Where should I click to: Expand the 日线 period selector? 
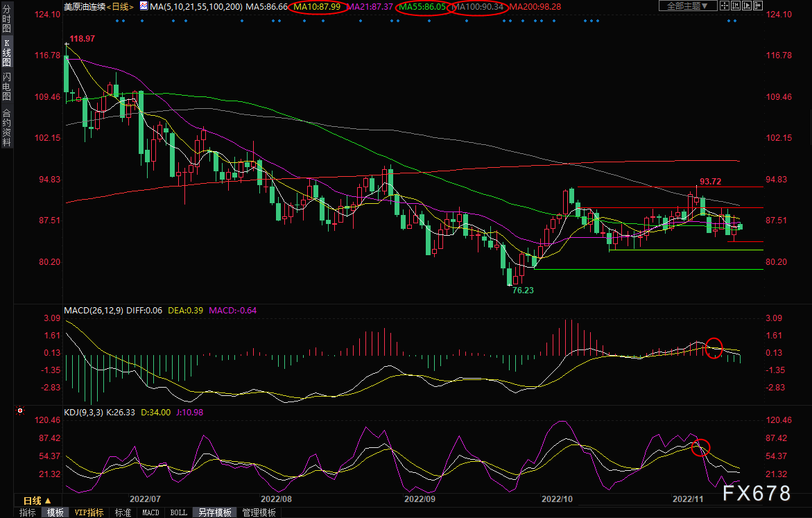(x=37, y=501)
